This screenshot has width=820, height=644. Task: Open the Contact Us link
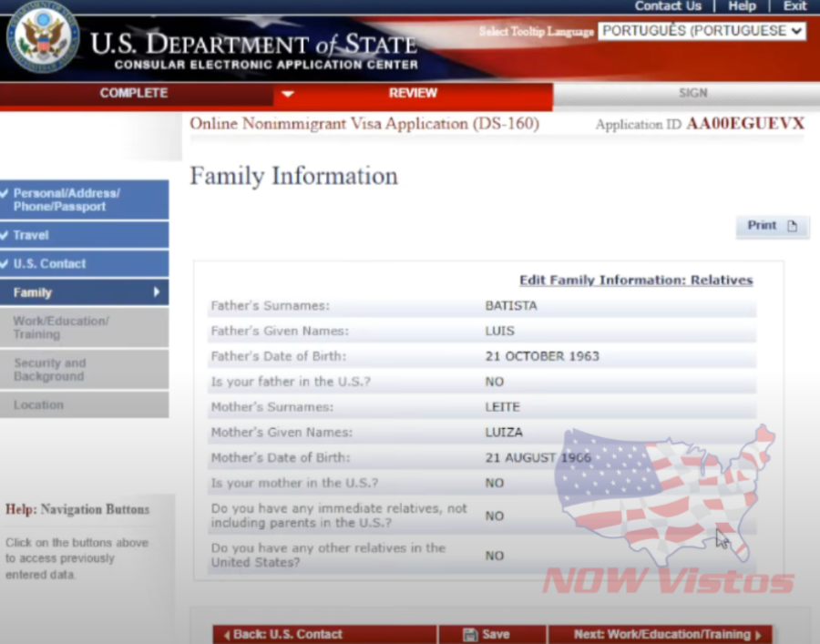point(668,6)
